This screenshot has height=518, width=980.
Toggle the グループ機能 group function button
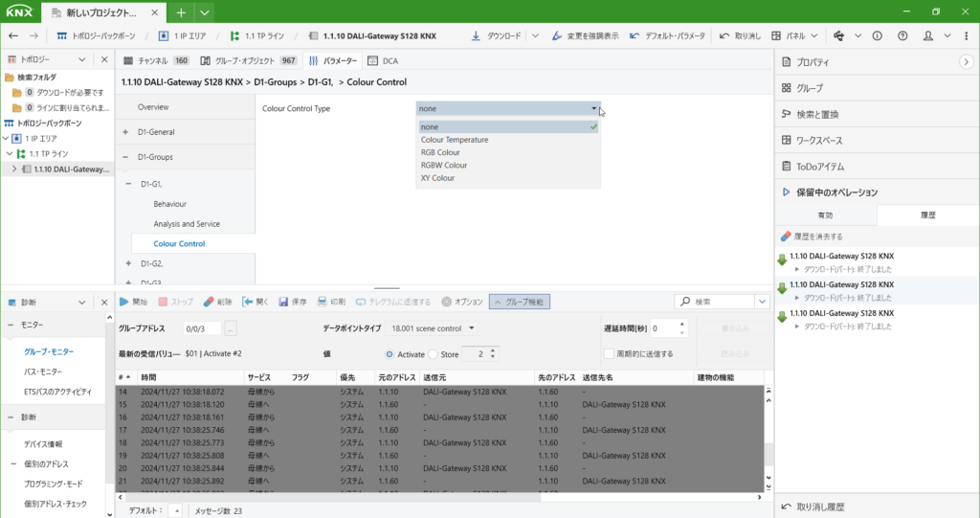[520, 302]
